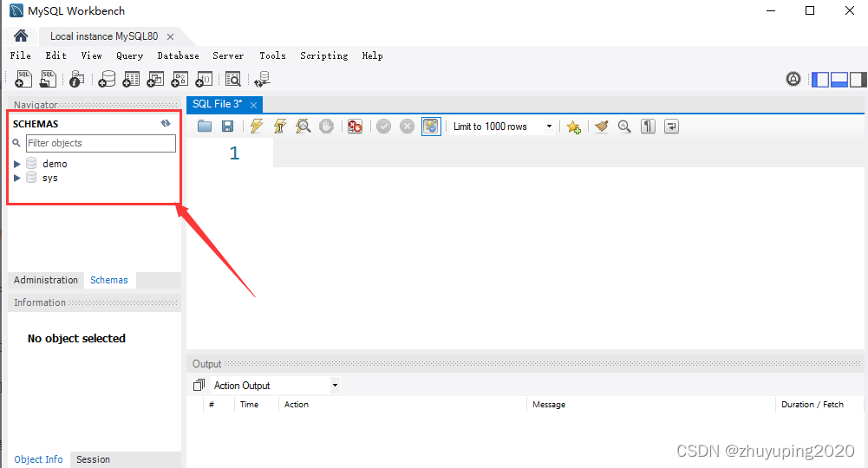This screenshot has width=868, height=468.
Task: Select the Local instance MySQL80 tab
Action: click(104, 36)
